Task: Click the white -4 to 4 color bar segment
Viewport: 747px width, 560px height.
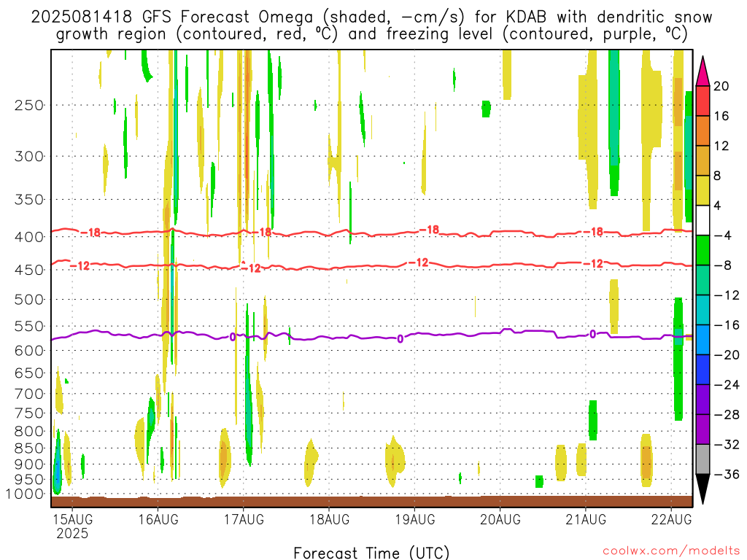Action: (703, 220)
